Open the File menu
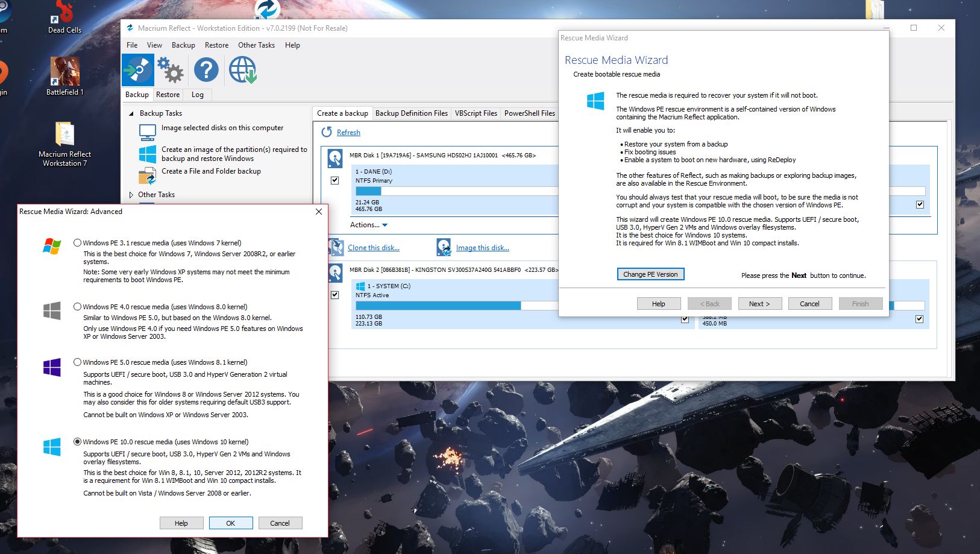This screenshot has height=554, width=980. point(132,45)
